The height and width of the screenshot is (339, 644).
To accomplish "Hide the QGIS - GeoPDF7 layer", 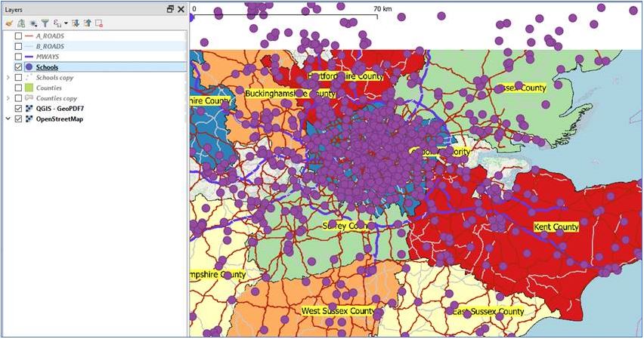I will coord(19,108).
